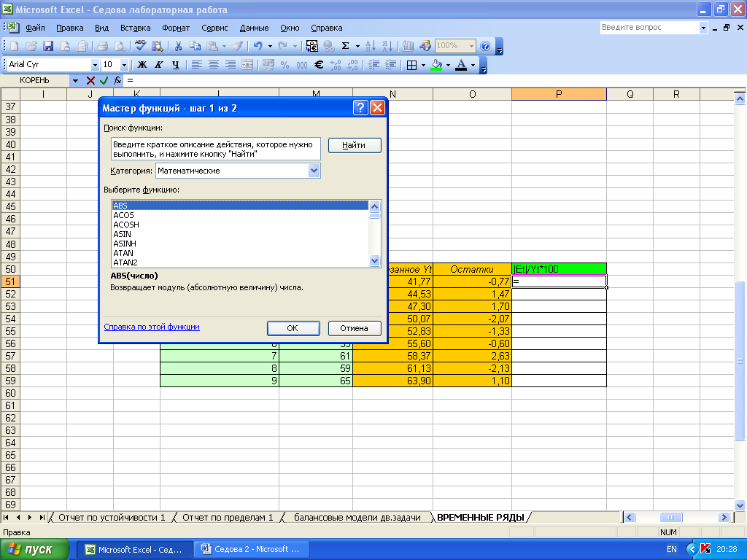This screenshot has height=560, width=747.
Task: Confirm formula entry with green checkmark
Action: [x=104, y=80]
